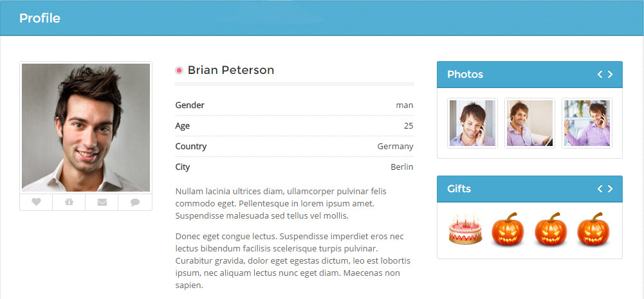
Task: Show next photos with the right arrow
Action: coord(611,75)
